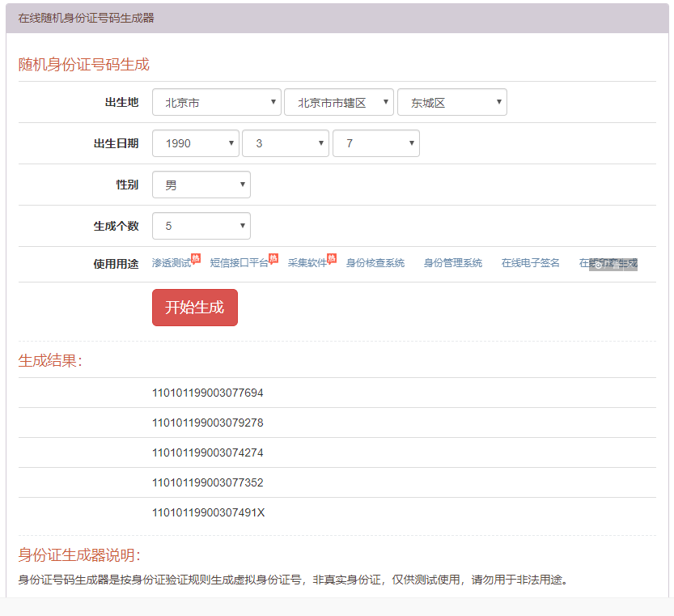Click the 身份证生成器说明 heading

79,555
